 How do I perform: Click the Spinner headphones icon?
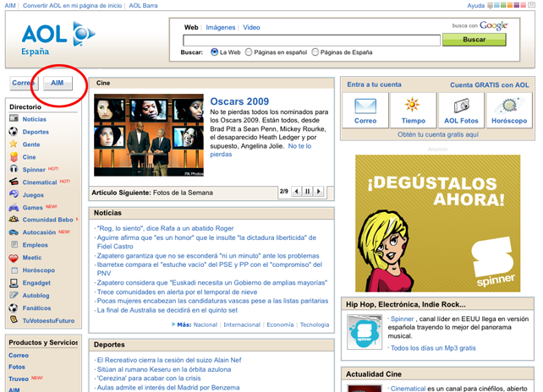(x=14, y=169)
